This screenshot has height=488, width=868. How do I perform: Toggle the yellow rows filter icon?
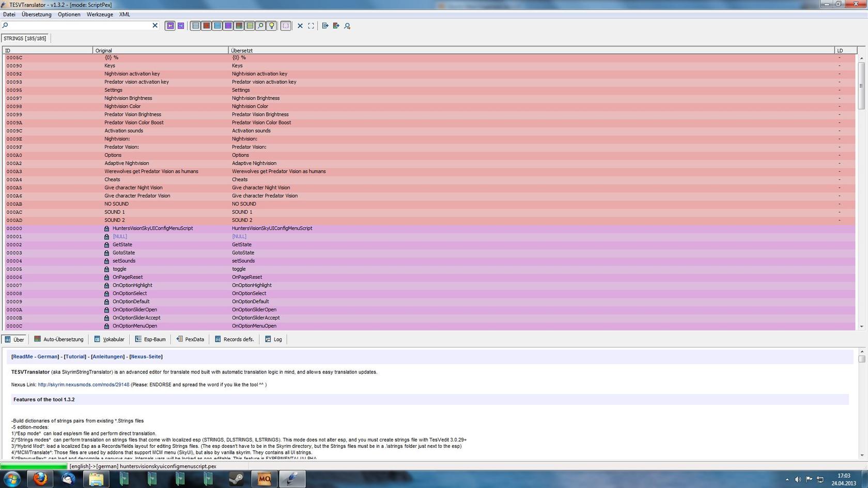[250, 26]
